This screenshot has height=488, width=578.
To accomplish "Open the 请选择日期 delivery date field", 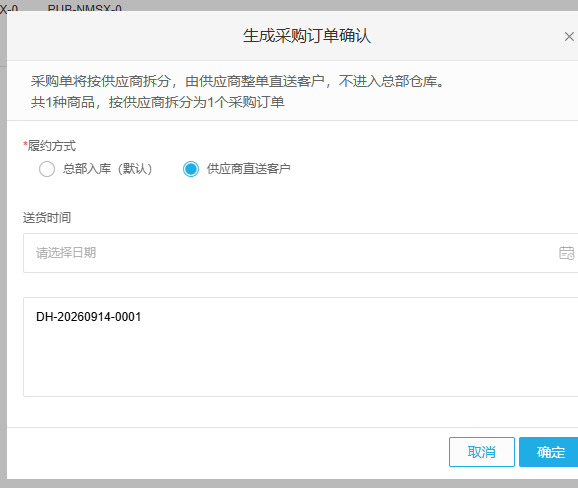I will (300, 253).
